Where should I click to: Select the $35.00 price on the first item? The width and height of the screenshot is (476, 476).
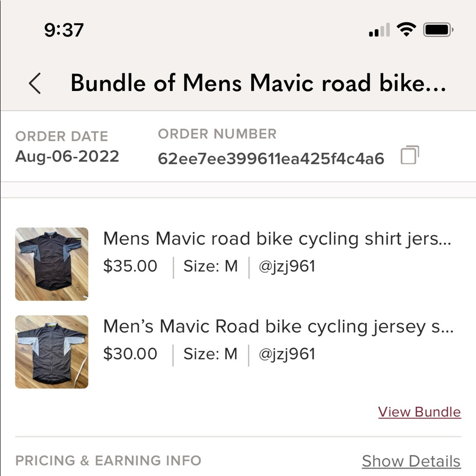[129, 267]
